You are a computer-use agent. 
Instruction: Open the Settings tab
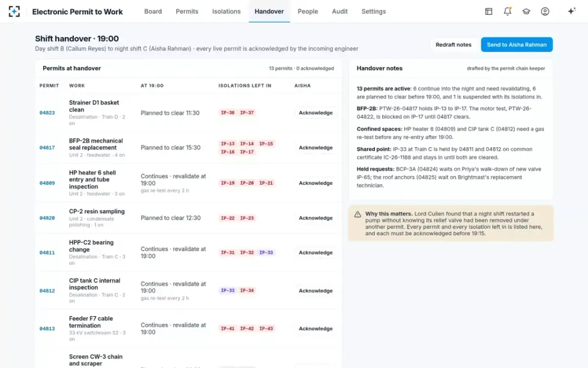[x=374, y=11]
